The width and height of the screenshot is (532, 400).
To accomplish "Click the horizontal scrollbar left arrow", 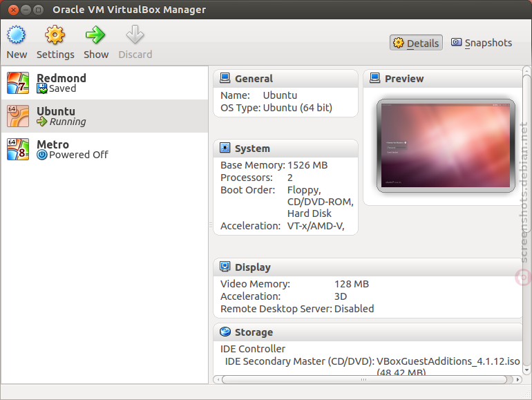I will point(218,379).
